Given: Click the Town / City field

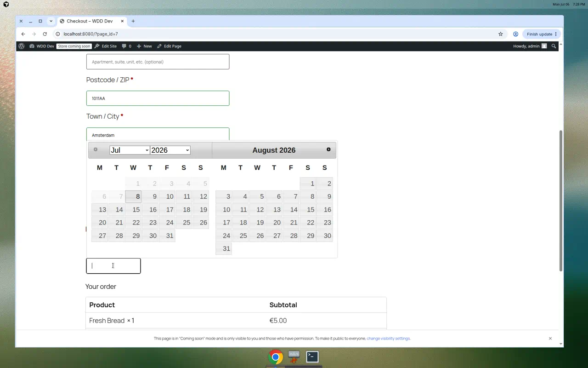Looking at the screenshot, I should click(158, 134).
